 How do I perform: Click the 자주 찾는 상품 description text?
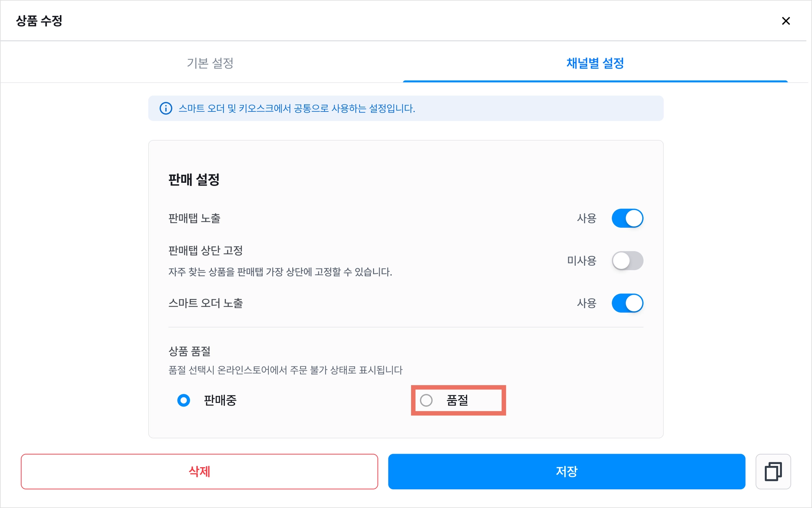point(280,272)
